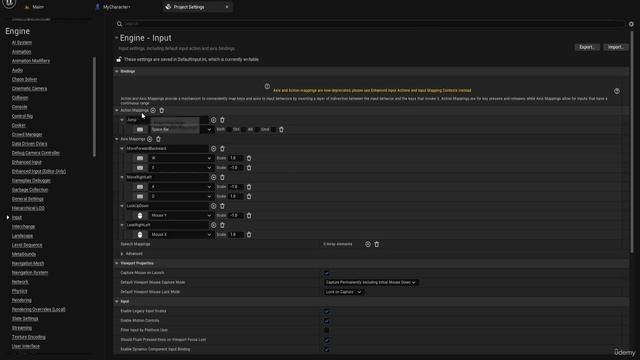Open Physics settings in sidebar
Image resolution: width=640 pixels, height=360 pixels.
pos(19,291)
